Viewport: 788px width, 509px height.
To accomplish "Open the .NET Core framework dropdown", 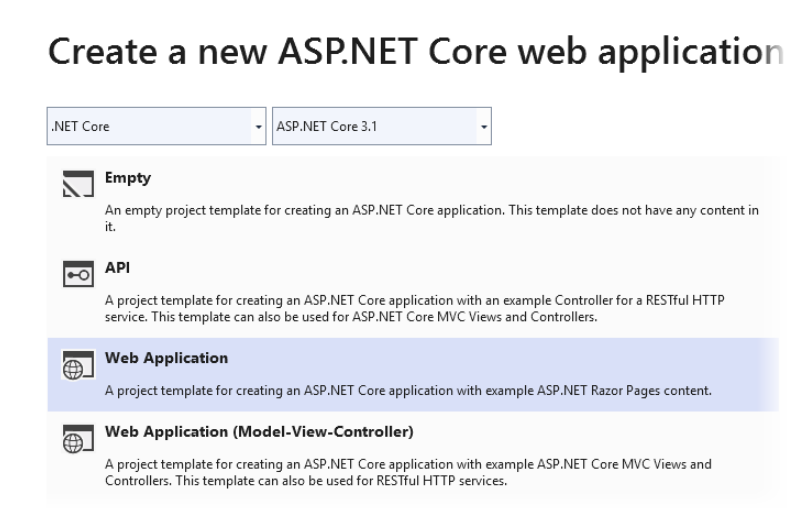I will pos(157,127).
